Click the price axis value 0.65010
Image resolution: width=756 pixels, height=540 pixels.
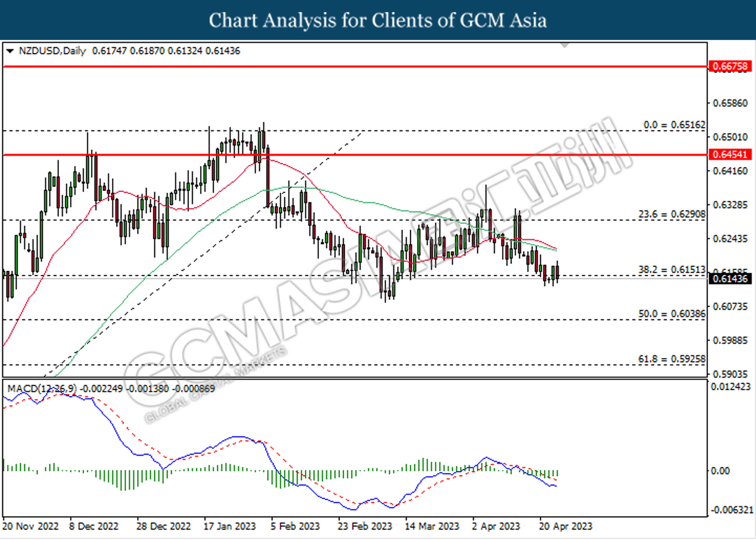click(730, 137)
